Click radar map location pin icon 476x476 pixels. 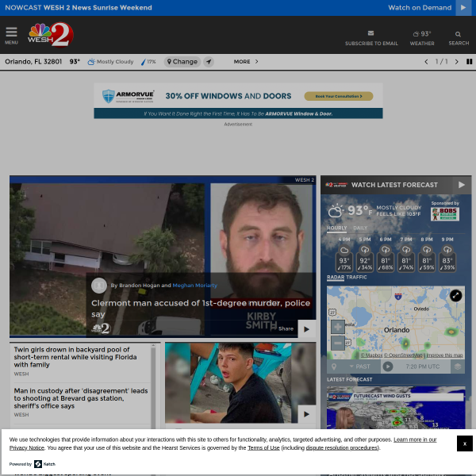click(334, 367)
